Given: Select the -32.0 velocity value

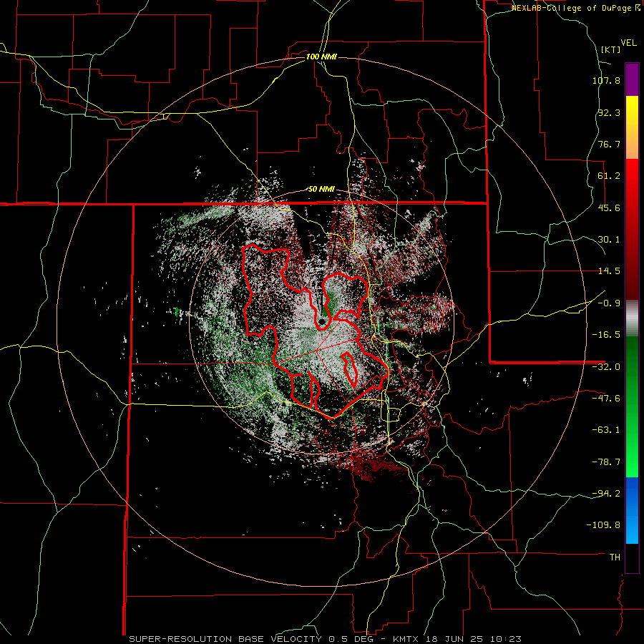Looking at the screenshot, I should [x=606, y=367].
